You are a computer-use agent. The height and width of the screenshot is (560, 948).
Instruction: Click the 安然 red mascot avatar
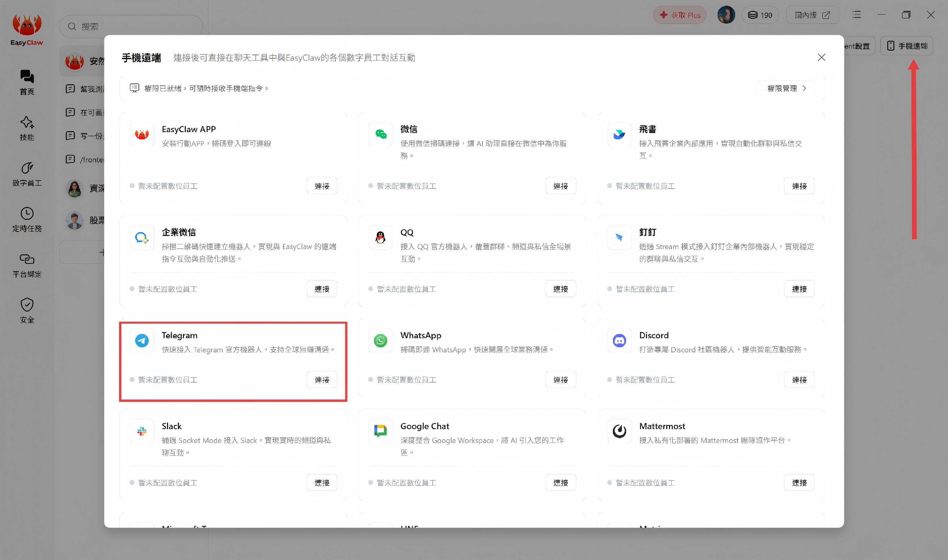click(74, 61)
